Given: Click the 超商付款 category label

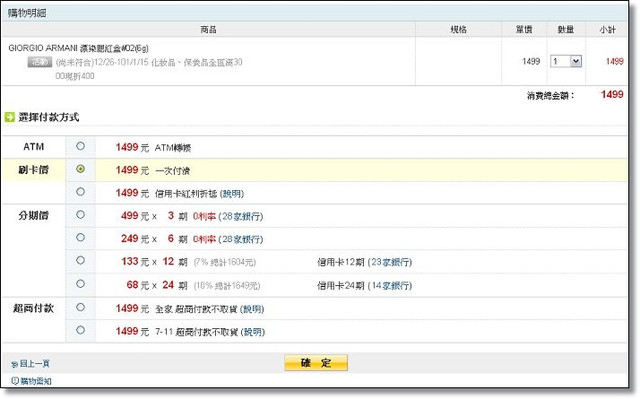Looking at the screenshot, I should tap(33, 308).
